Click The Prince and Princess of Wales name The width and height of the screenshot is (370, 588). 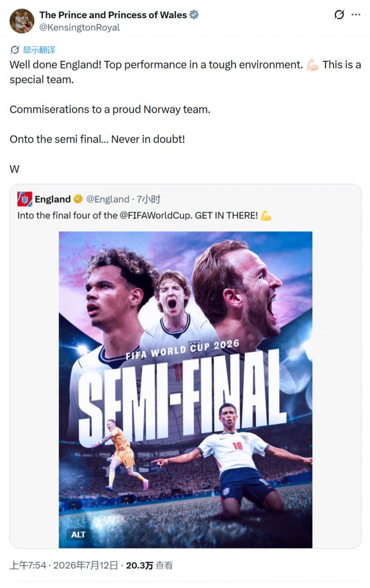tap(113, 15)
